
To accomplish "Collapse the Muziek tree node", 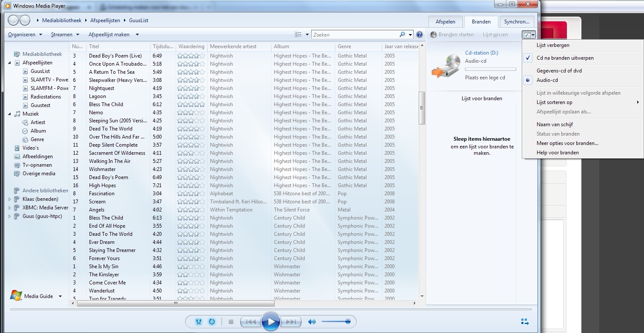I will [10, 114].
